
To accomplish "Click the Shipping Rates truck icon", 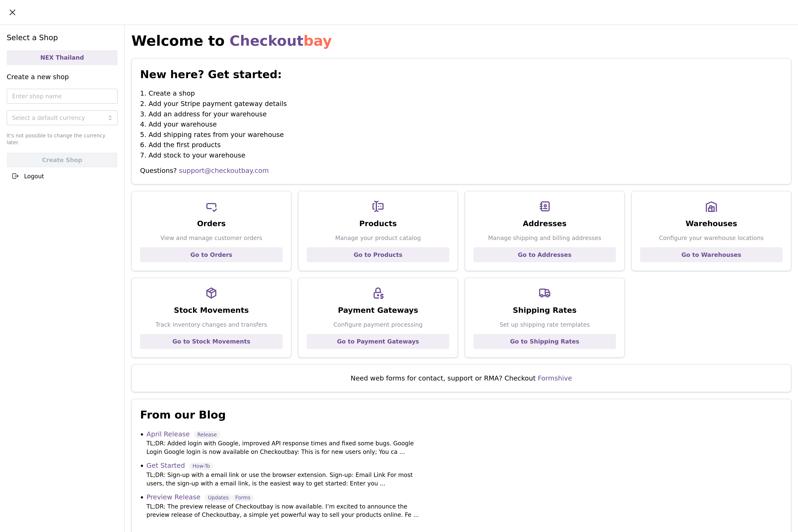I will point(544,293).
